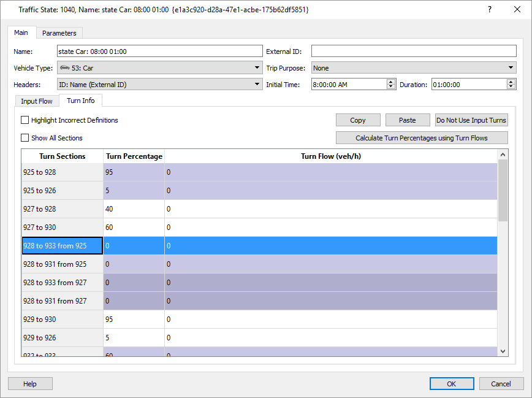Click the Paste button
Screen dimensions: 532x398
[408, 120]
